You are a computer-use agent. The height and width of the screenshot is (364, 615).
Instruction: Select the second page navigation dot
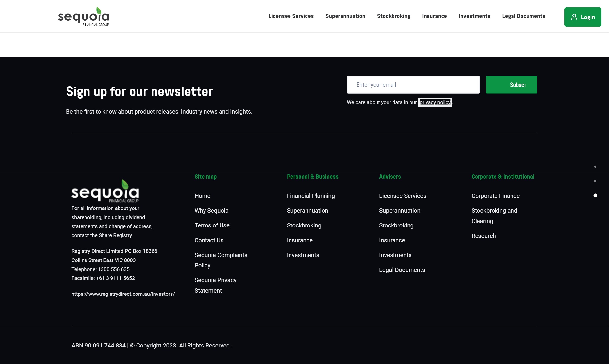click(595, 181)
